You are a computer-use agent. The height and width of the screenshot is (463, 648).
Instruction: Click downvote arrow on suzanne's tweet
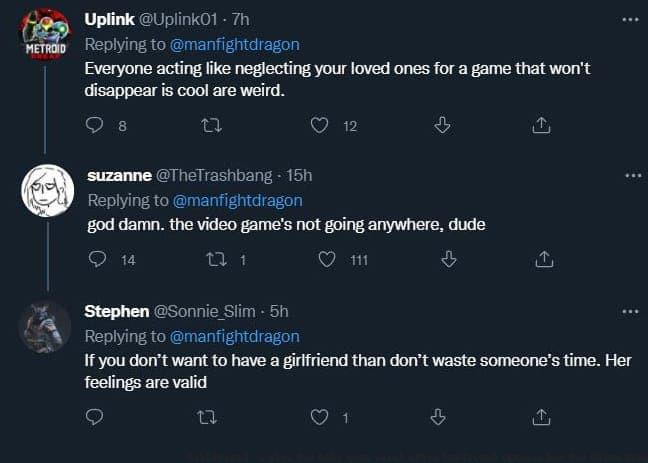(x=449, y=259)
